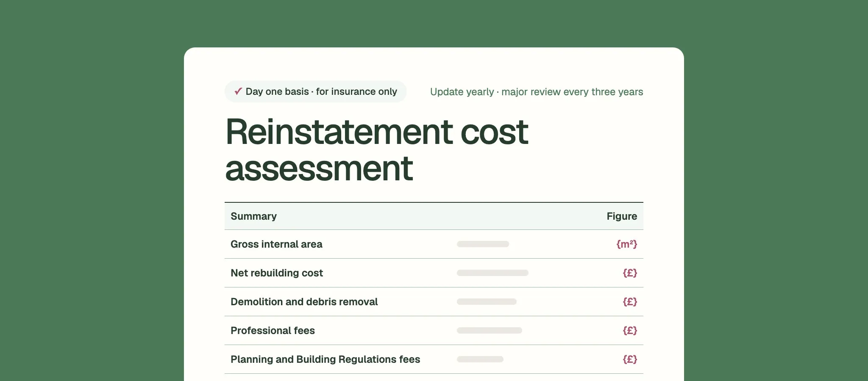Select the 'Net rebuilding cost' row label
This screenshot has width=868, height=381.
tap(277, 273)
